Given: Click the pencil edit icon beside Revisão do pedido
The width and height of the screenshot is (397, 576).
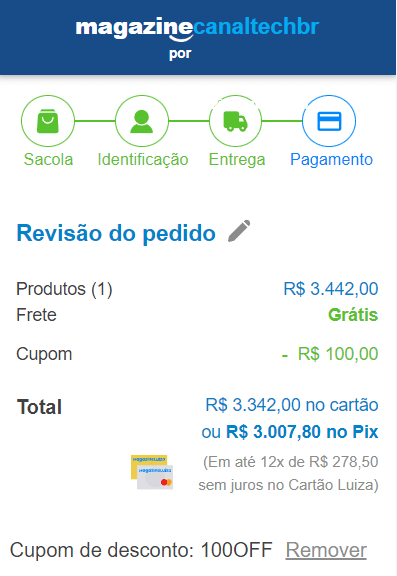Looking at the screenshot, I should pos(239,231).
